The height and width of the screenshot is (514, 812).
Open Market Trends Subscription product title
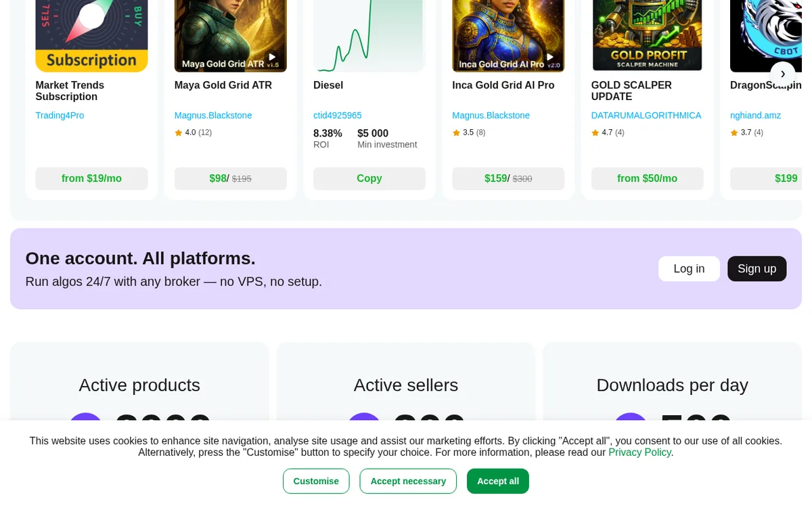click(x=70, y=91)
